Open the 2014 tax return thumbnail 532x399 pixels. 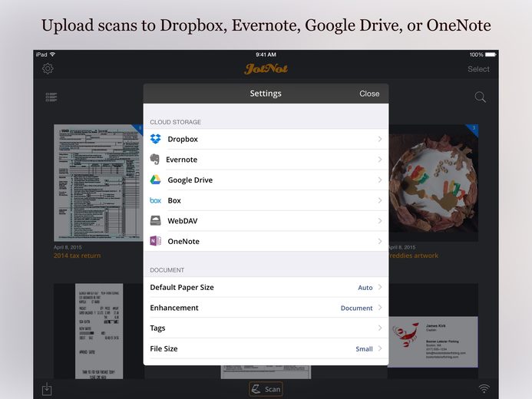[98, 183]
